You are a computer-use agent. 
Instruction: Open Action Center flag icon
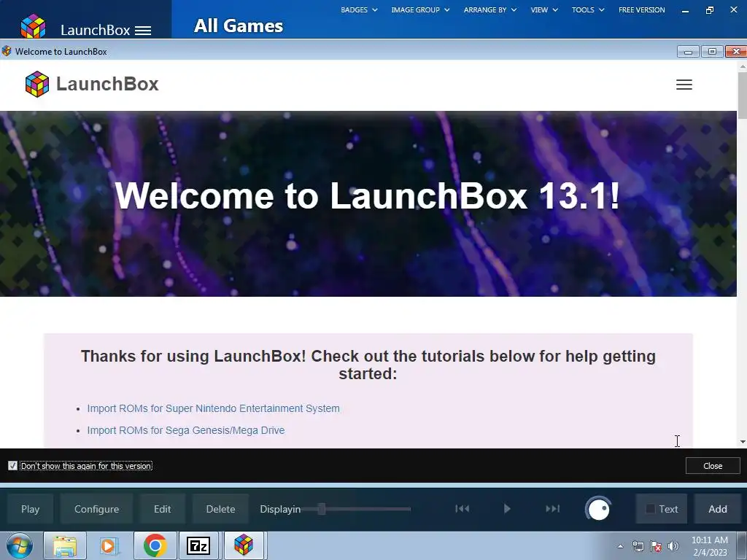point(656,546)
